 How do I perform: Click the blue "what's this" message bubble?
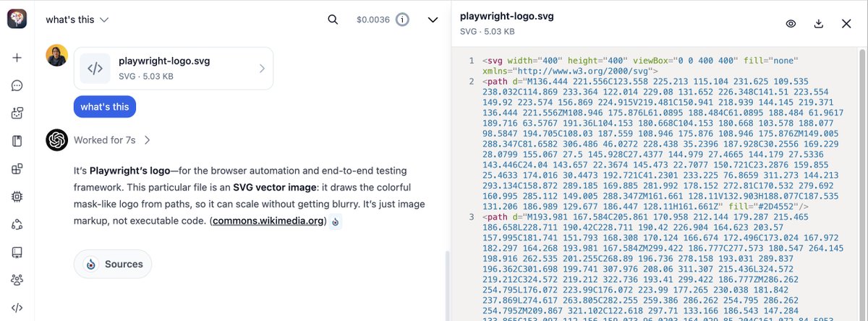click(x=105, y=107)
